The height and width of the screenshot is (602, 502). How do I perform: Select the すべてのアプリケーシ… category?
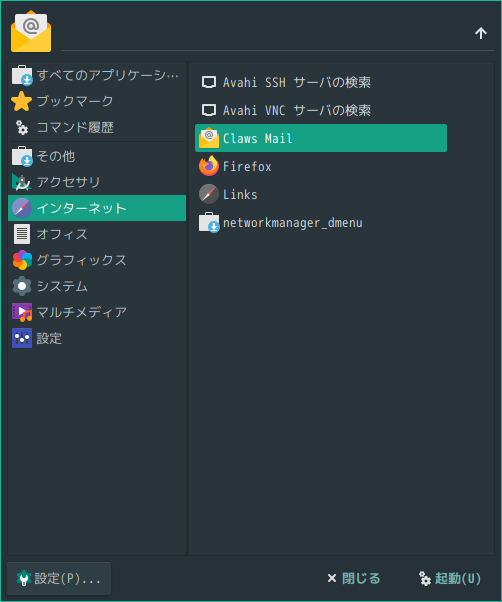(97, 75)
